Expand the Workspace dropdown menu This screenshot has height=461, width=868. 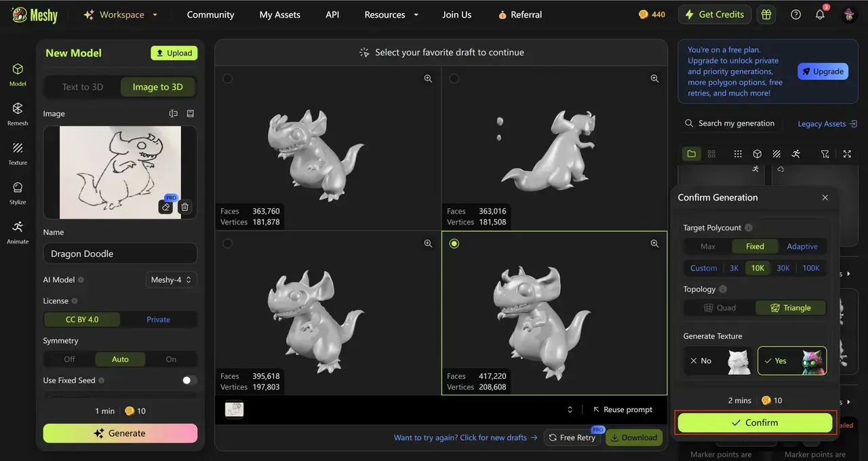pyautogui.click(x=121, y=14)
